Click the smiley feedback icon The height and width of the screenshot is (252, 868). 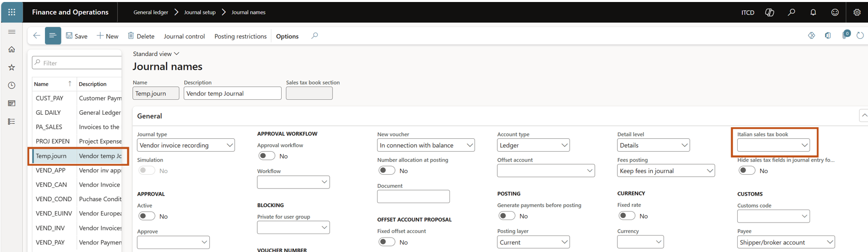click(835, 12)
